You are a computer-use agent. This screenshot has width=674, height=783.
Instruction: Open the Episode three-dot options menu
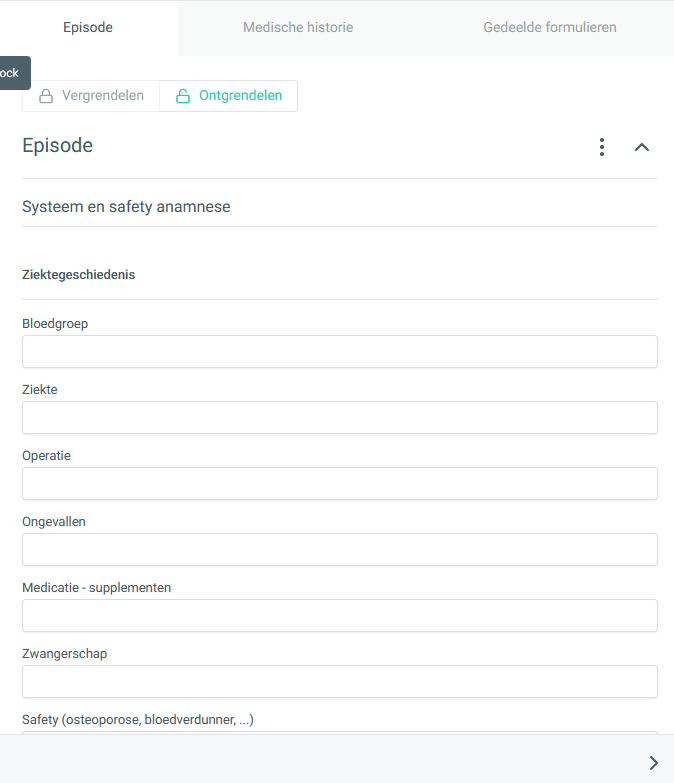click(x=602, y=147)
